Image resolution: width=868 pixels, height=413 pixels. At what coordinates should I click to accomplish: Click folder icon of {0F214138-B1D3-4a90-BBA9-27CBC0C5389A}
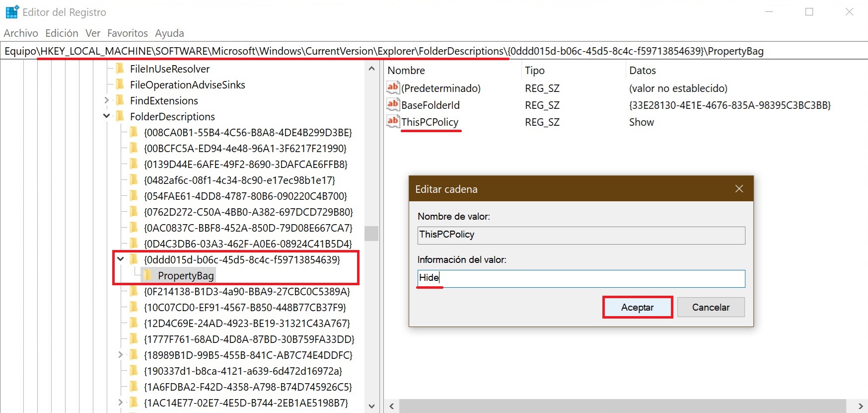click(134, 291)
